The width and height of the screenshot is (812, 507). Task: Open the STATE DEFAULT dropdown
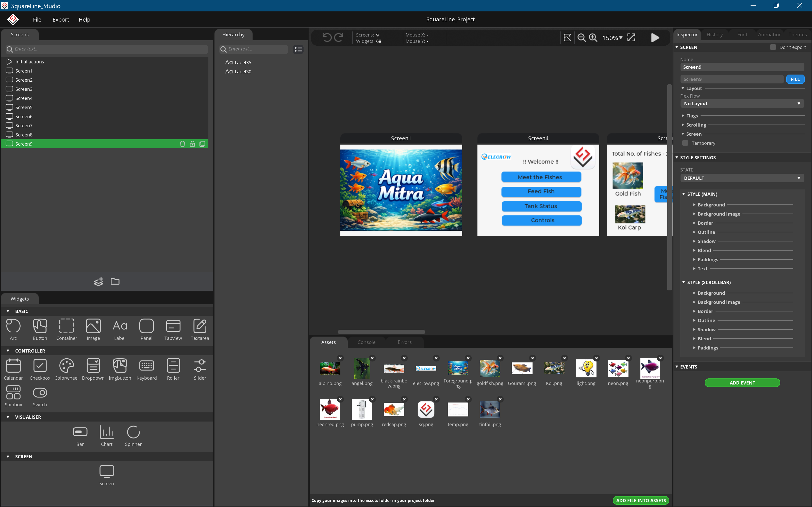tap(742, 178)
